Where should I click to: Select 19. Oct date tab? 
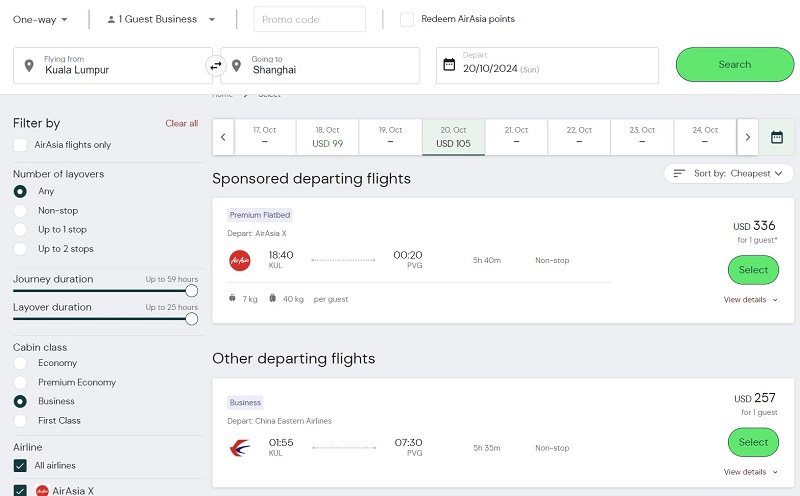tap(390, 137)
